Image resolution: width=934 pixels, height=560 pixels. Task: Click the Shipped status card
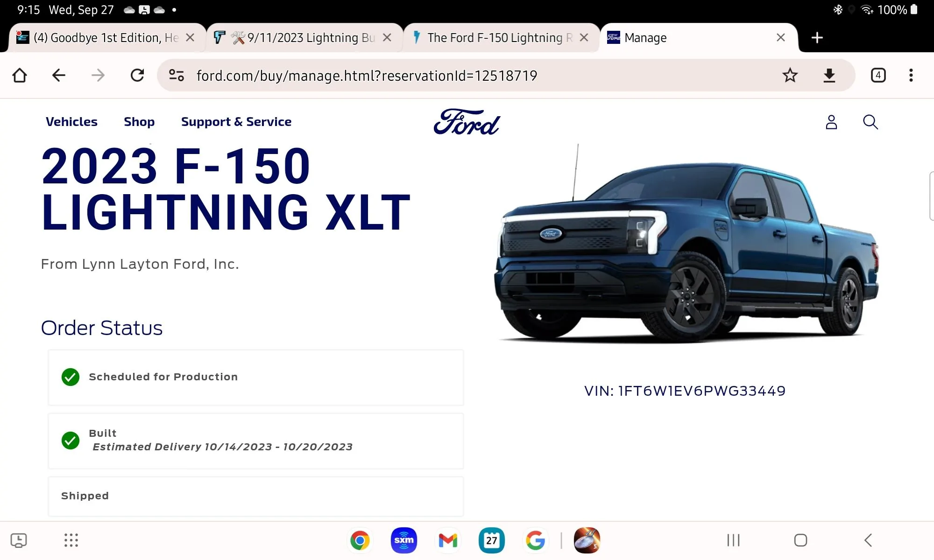[256, 496]
